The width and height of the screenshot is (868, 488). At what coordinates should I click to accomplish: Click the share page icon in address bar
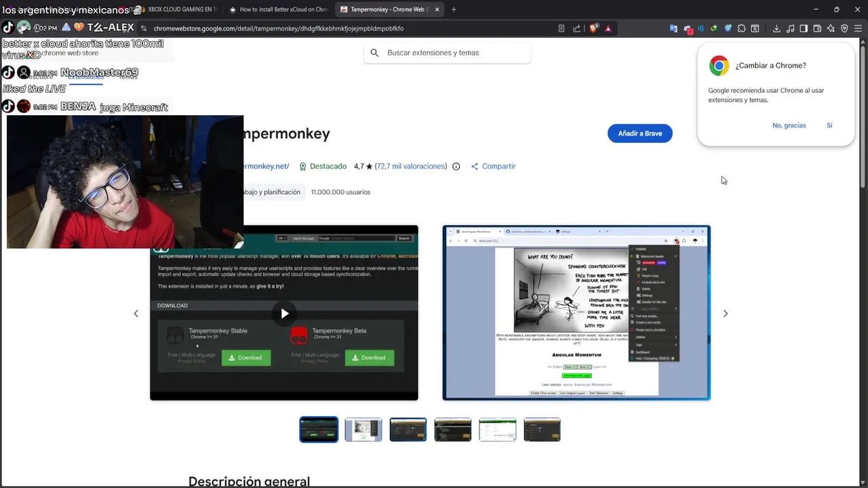pyautogui.click(x=576, y=28)
